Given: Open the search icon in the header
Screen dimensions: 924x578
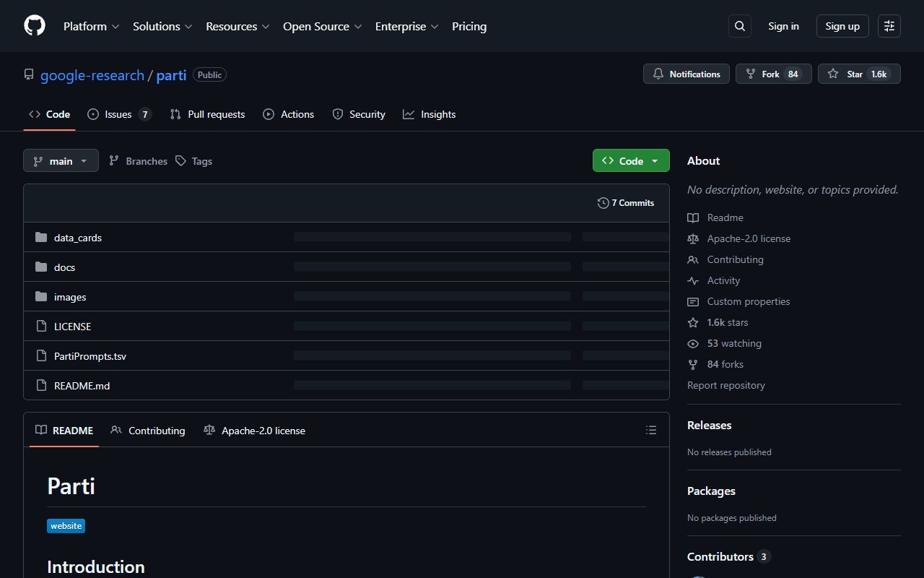Looking at the screenshot, I should tap(739, 26).
